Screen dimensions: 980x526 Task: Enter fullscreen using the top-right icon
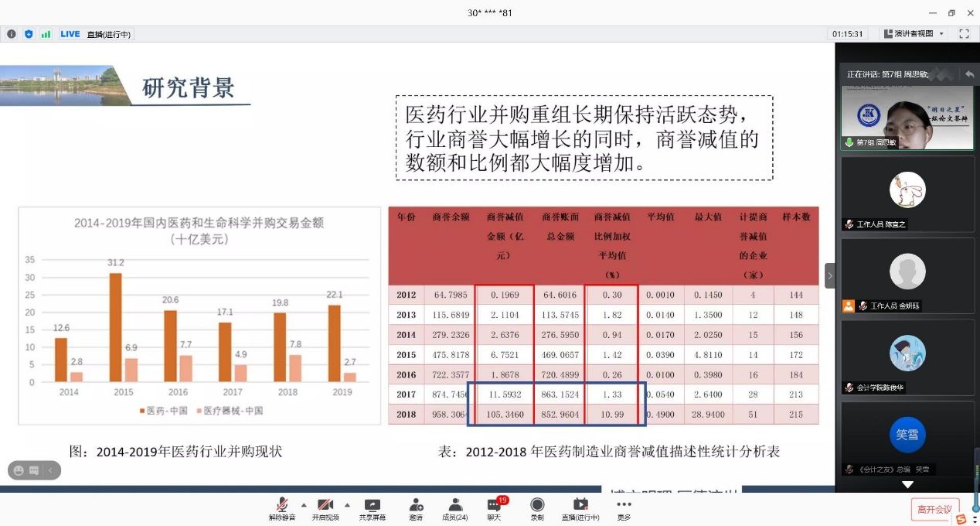tap(964, 34)
